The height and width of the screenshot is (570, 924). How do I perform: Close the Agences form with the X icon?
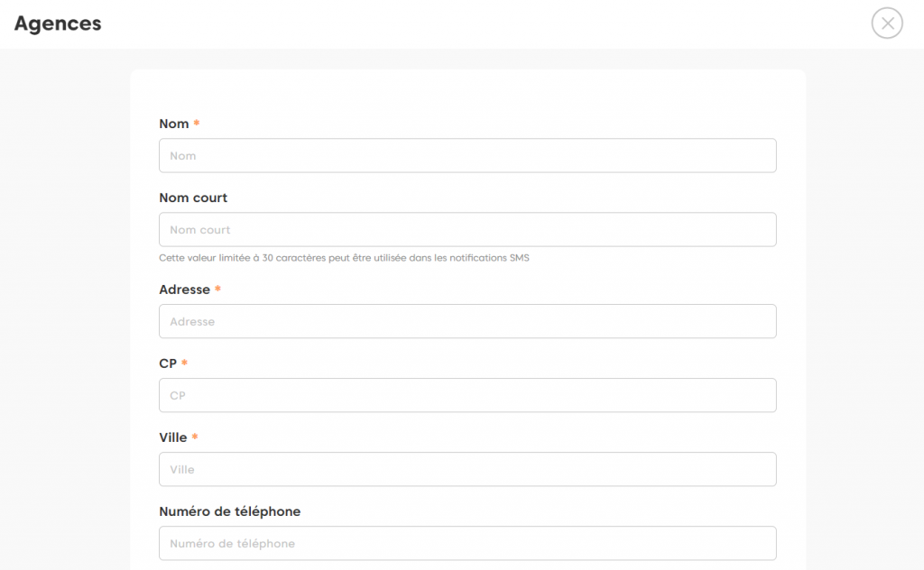click(x=887, y=23)
